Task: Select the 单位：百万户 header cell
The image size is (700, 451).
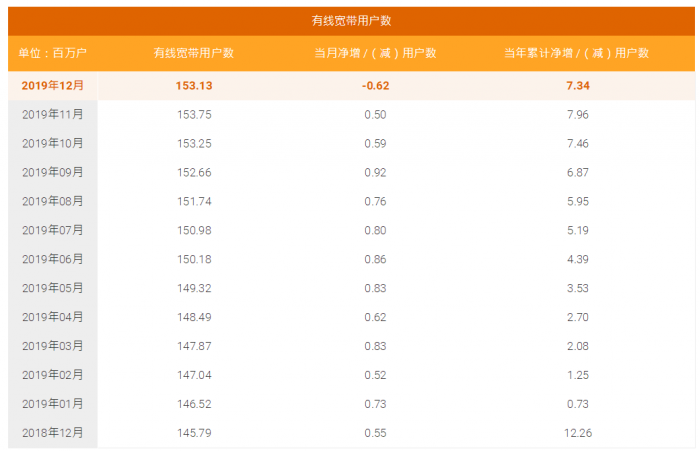Action: tap(53, 53)
